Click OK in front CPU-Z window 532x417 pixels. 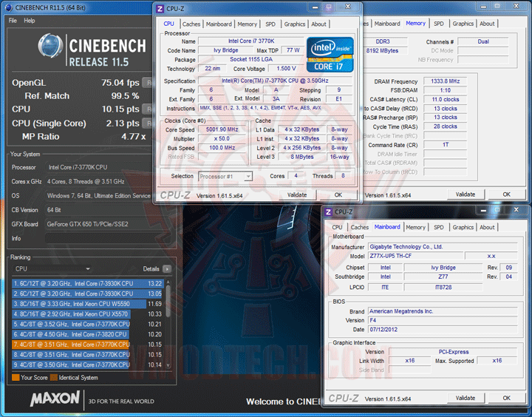(338, 195)
